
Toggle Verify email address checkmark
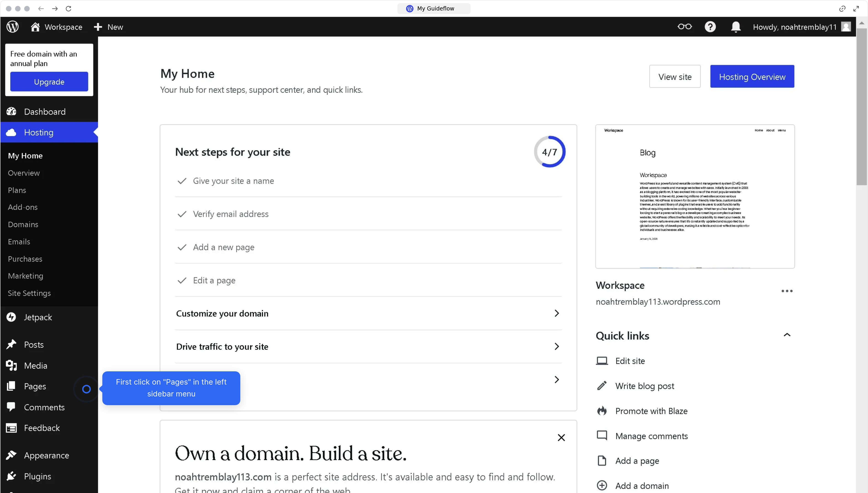[x=182, y=214]
